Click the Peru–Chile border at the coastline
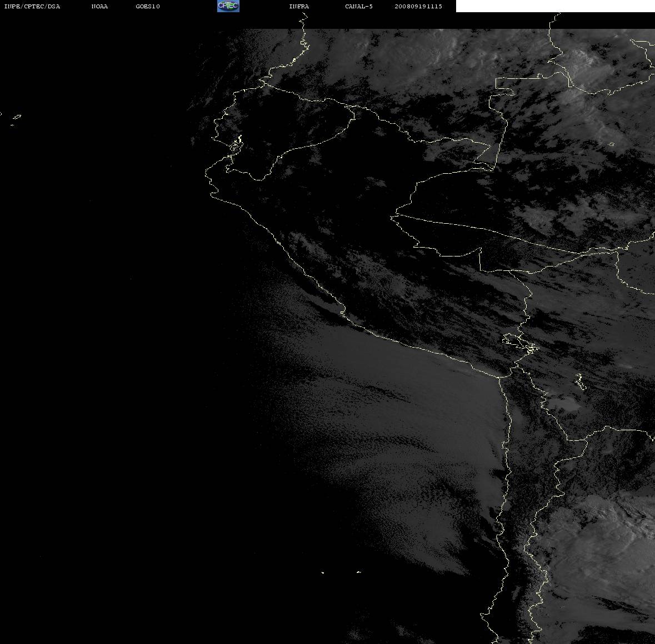Viewport: 655px width, 644px height. [499, 377]
